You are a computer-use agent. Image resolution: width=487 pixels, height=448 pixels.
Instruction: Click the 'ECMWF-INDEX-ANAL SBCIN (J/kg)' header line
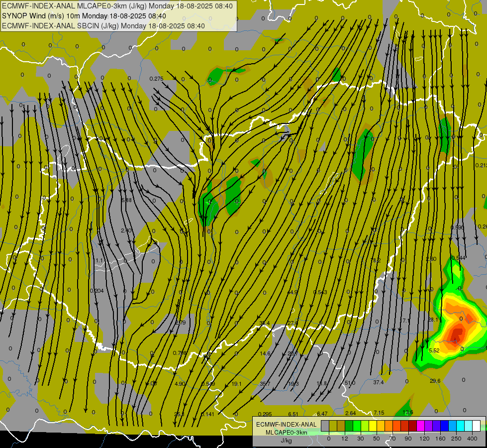point(103,26)
